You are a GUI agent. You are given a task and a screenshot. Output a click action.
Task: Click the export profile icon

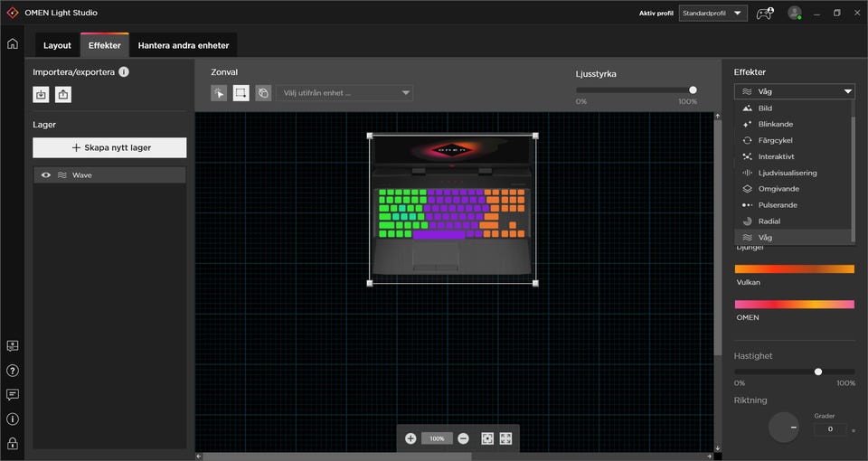click(63, 95)
